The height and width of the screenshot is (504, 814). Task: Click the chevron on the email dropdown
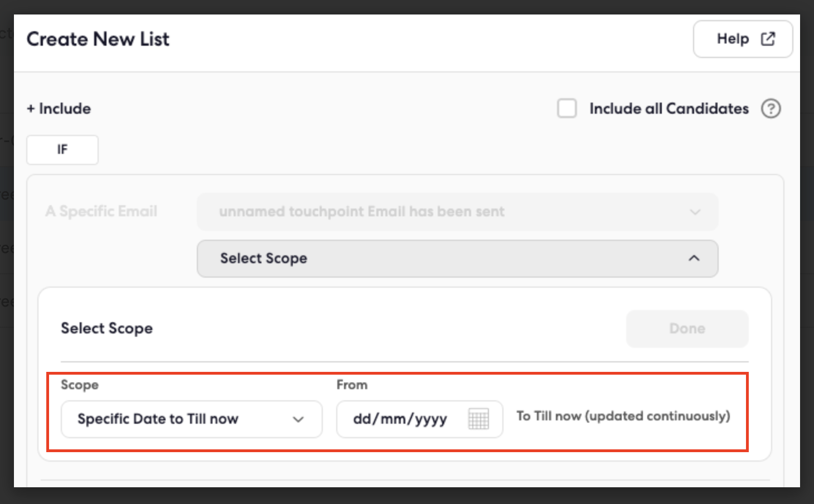pos(695,212)
